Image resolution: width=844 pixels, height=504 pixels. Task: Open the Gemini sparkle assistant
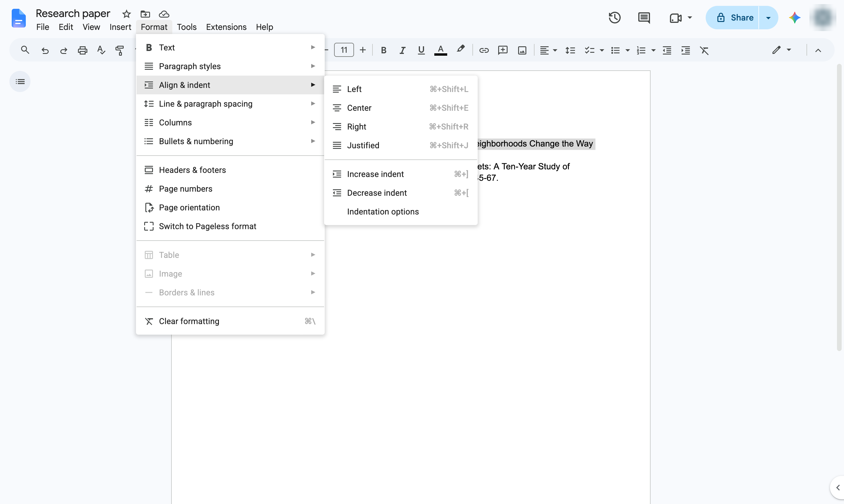point(794,18)
